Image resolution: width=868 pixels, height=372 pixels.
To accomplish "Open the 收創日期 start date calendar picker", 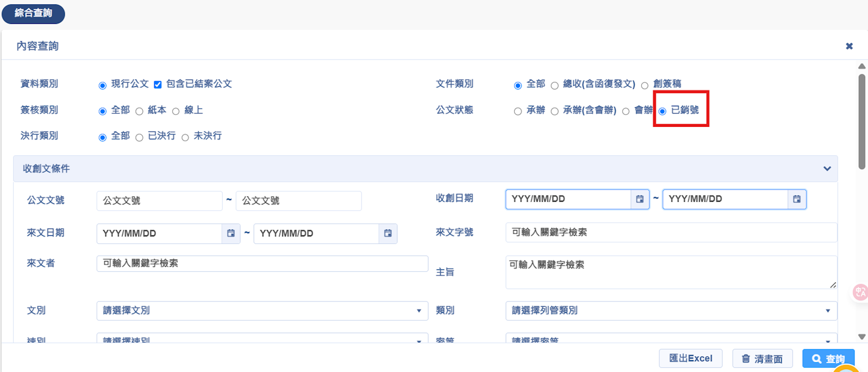I will click(639, 199).
